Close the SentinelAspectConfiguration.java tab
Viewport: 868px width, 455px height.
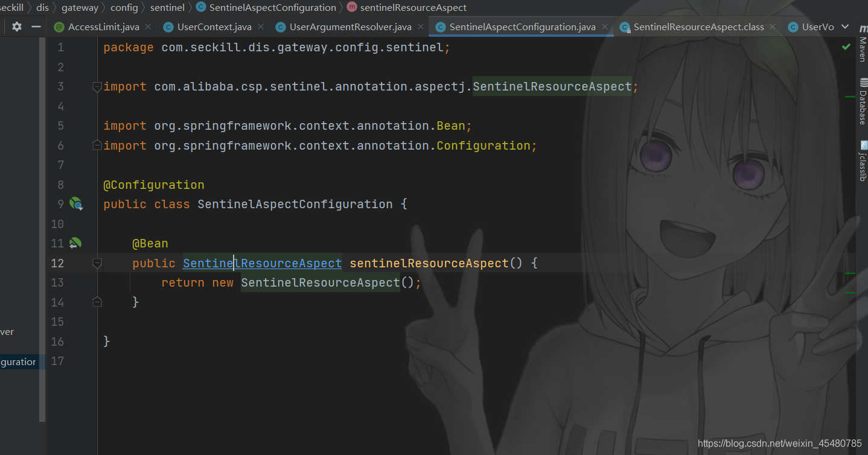pyautogui.click(x=605, y=27)
